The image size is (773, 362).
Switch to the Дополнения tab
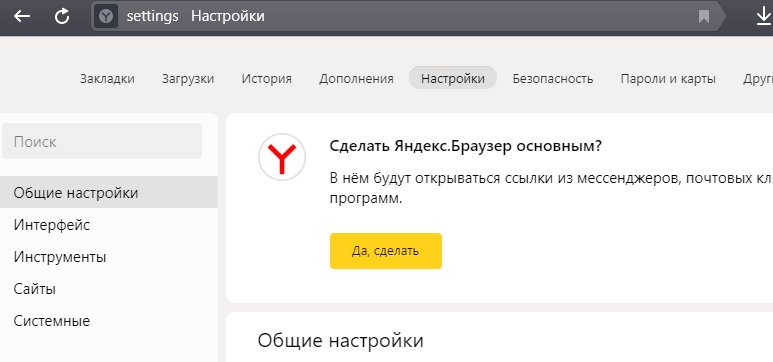point(356,79)
